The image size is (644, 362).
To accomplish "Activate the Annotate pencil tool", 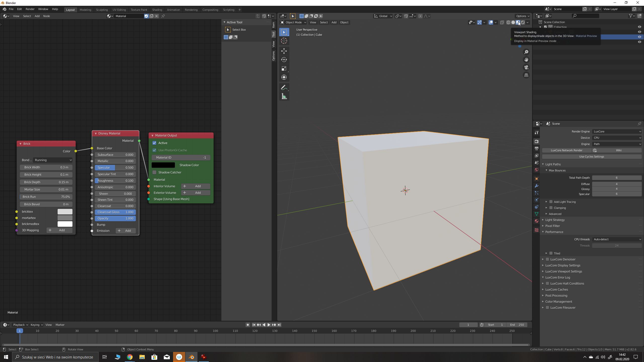I will [x=284, y=88].
